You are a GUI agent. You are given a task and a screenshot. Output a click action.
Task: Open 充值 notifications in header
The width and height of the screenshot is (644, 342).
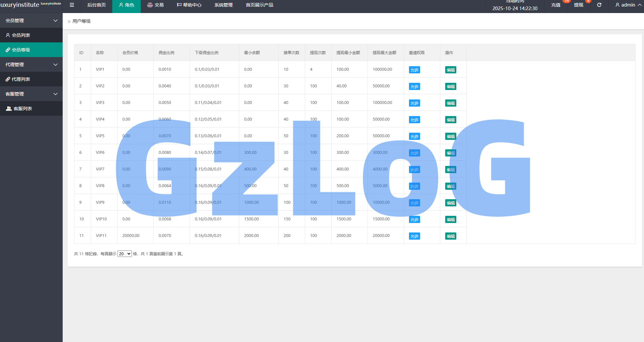pyautogui.click(x=556, y=5)
